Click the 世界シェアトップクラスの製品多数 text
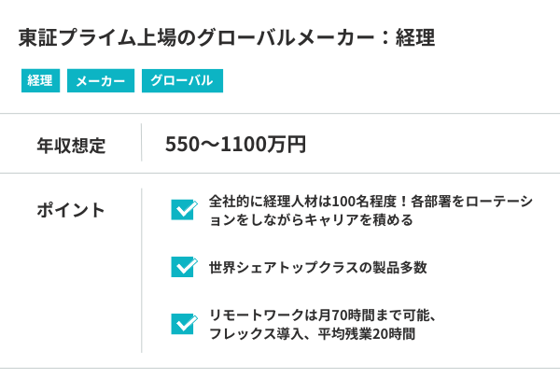Image resolution: width=560 pixels, height=392 pixels. coord(318,267)
